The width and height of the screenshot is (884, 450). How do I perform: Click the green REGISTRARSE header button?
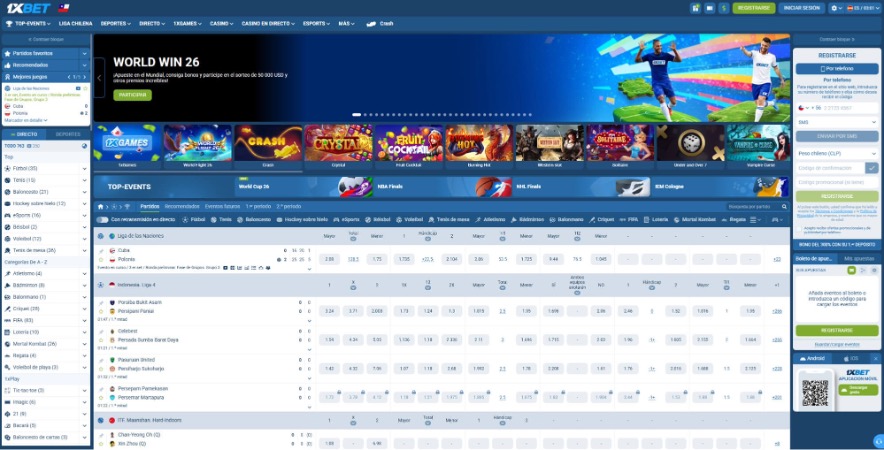[754, 8]
